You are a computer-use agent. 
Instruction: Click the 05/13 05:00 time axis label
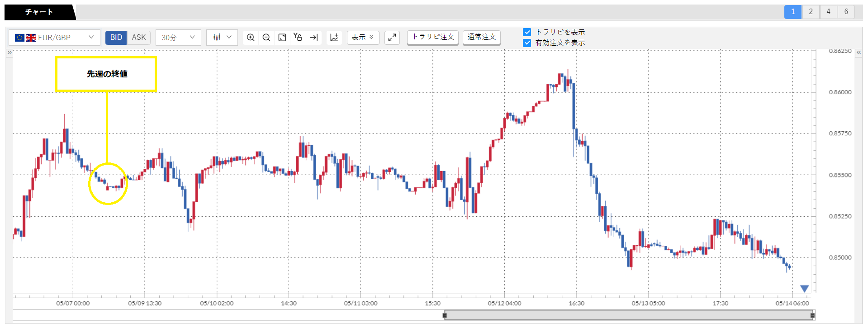648,303
